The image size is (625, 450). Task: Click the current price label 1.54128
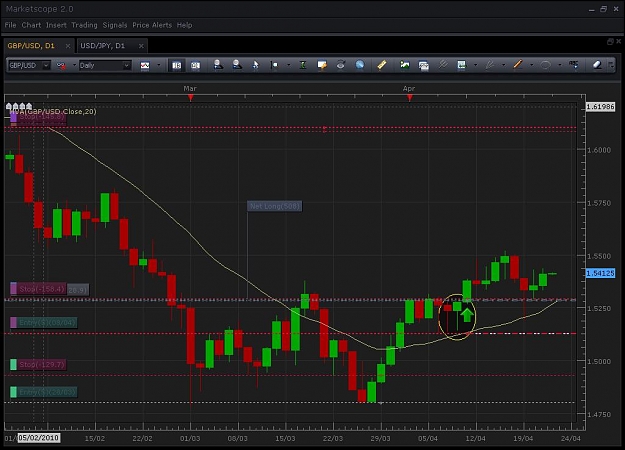[x=600, y=273]
